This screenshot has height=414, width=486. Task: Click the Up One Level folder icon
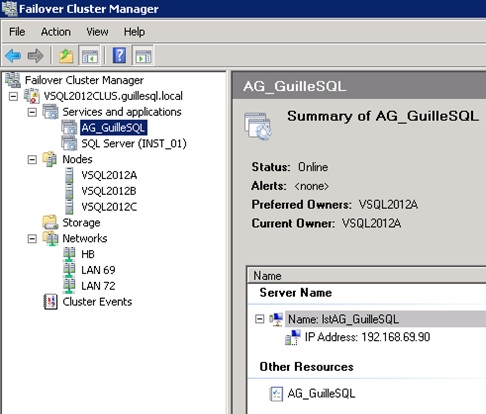click(x=66, y=56)
